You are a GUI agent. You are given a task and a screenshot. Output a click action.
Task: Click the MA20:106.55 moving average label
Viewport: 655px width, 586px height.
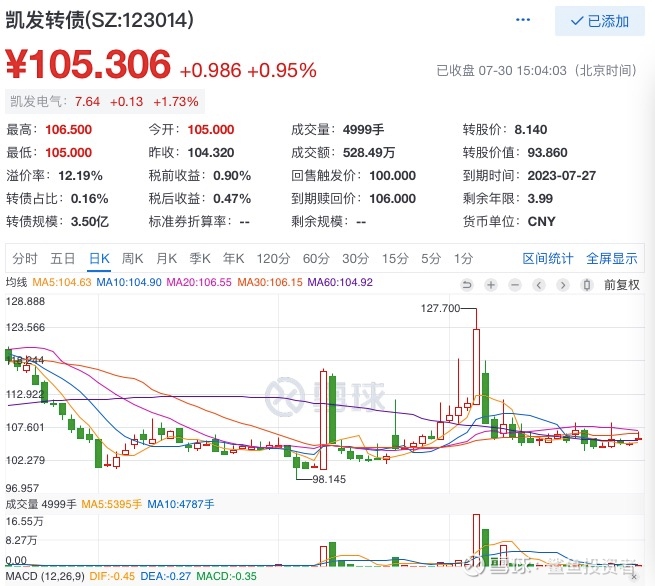199,282
